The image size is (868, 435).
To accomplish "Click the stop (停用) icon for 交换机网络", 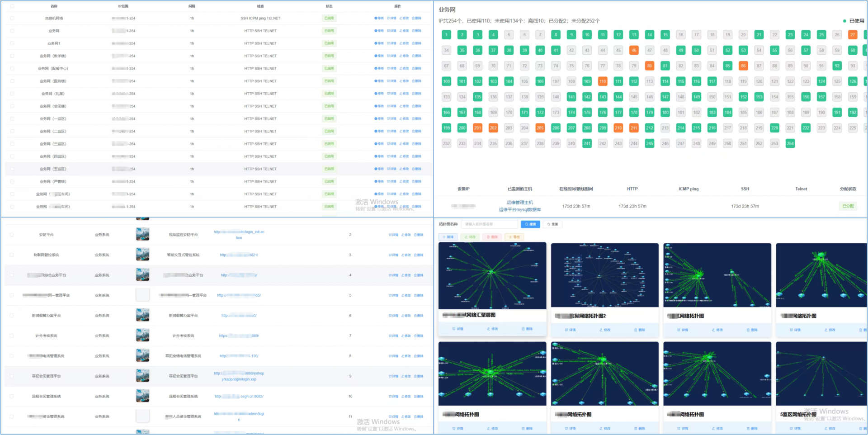I will tap(379, 19).
